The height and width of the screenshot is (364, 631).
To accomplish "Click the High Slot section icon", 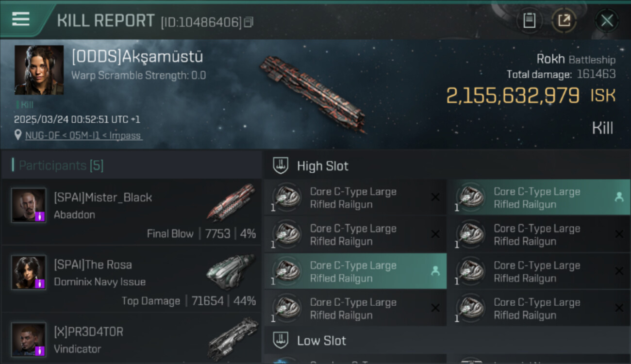I will click(x=281, y=165).
